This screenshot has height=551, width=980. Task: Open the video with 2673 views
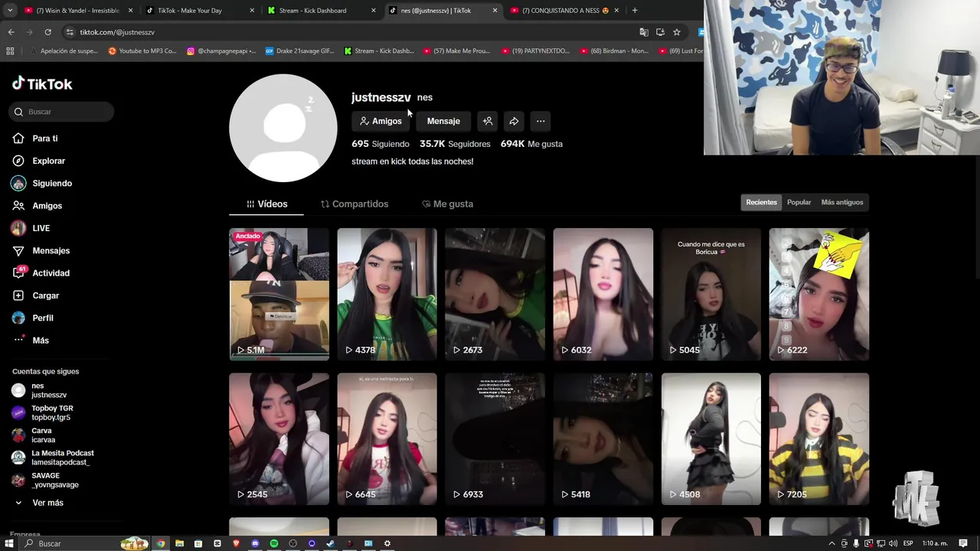pos(495,294)
